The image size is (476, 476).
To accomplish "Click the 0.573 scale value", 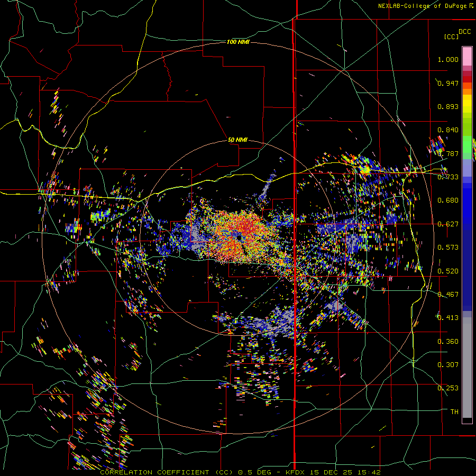I will point(448,248).
